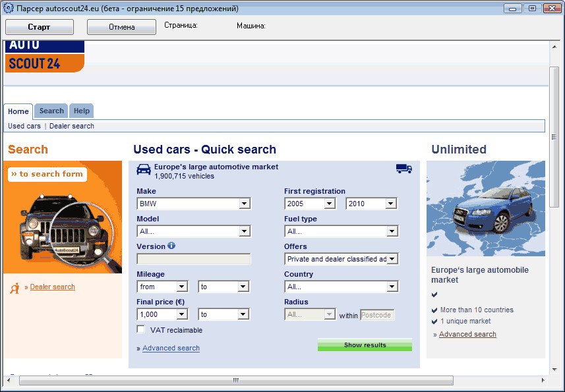Open the Mileage from dropdown

[162, 287]
